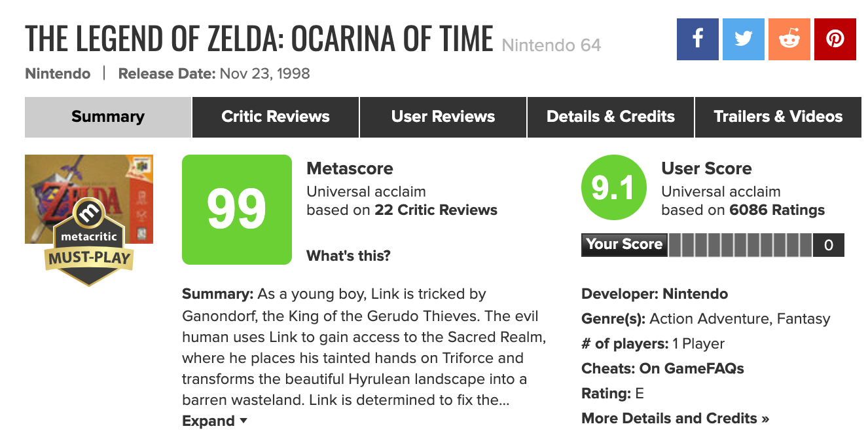The image size is (868, 439).
Task: Select the Summary tab
Action: 108,117
